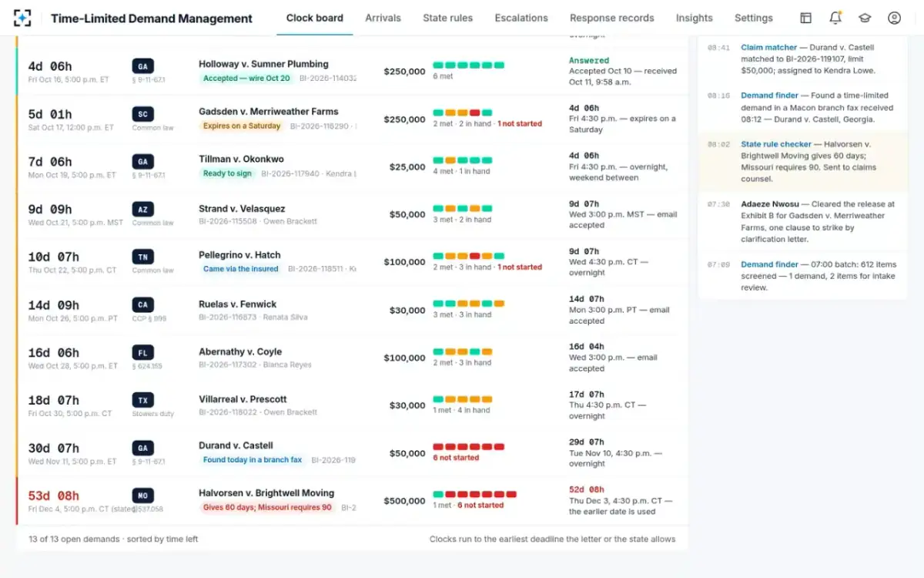Open the graduation cap help icon
Viewport: 924px width, 578px height.
click(865, 18)
